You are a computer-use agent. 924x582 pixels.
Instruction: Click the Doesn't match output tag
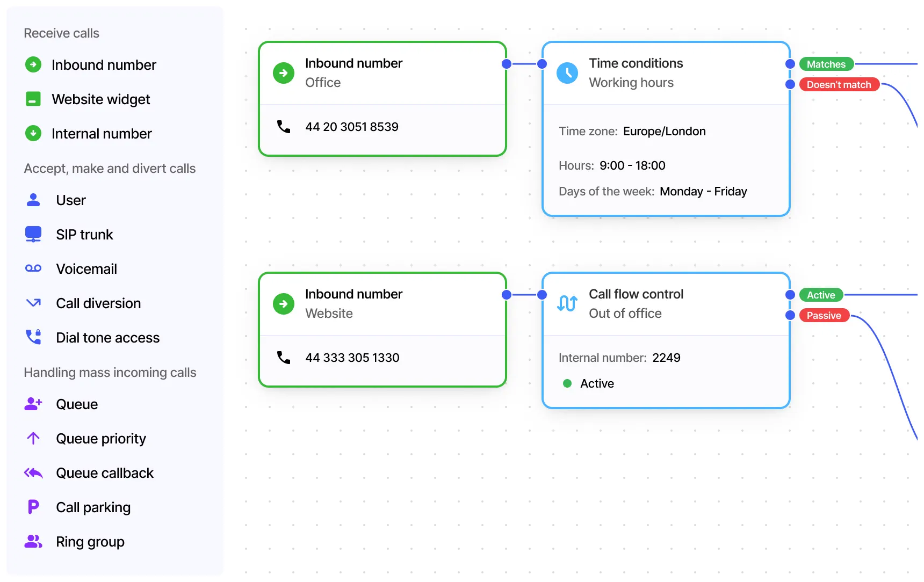(x=839, y=85)
